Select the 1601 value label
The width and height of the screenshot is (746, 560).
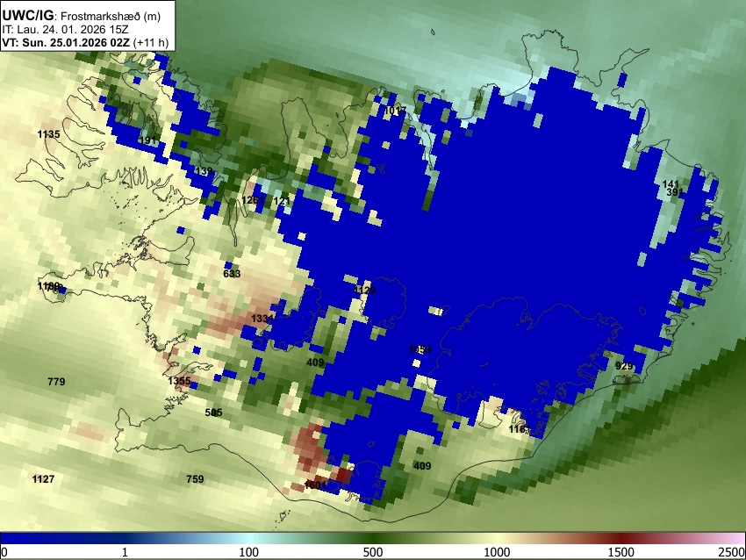(315, 485)
